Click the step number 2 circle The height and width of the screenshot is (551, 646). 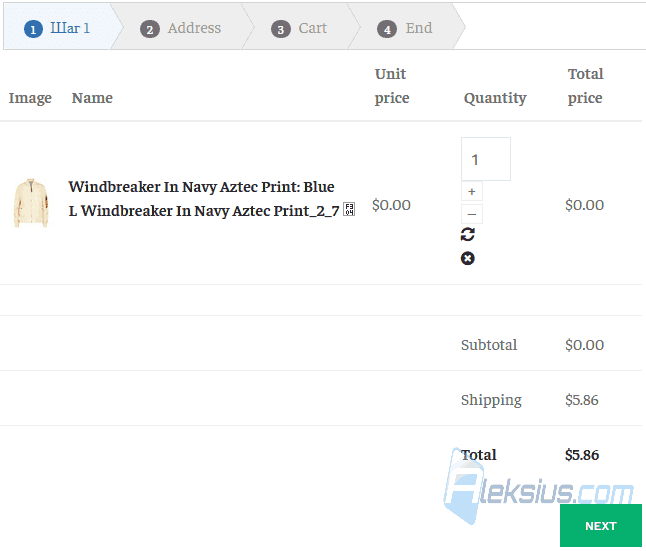coord(150,29)
